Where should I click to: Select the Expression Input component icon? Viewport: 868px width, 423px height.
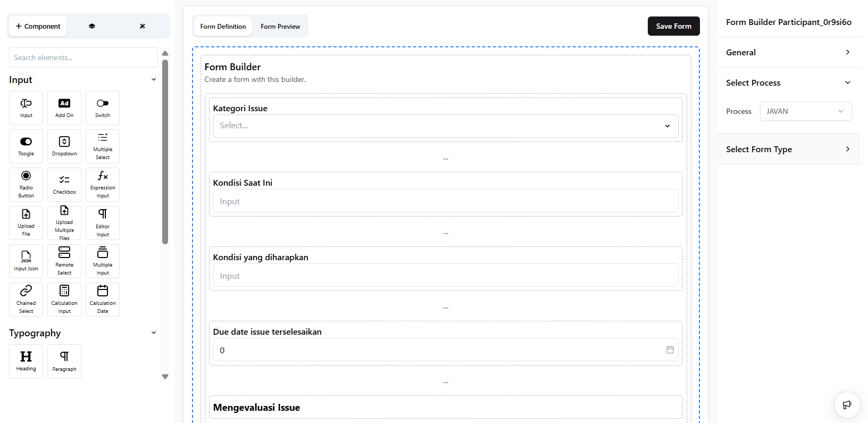pyautogui.click(x=103, y=184)
